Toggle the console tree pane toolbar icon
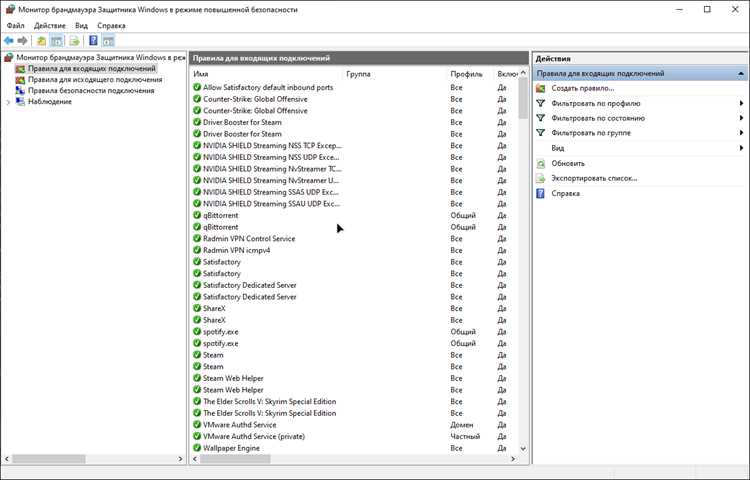This screenshot has height=480, width=750. coord(57,41)
